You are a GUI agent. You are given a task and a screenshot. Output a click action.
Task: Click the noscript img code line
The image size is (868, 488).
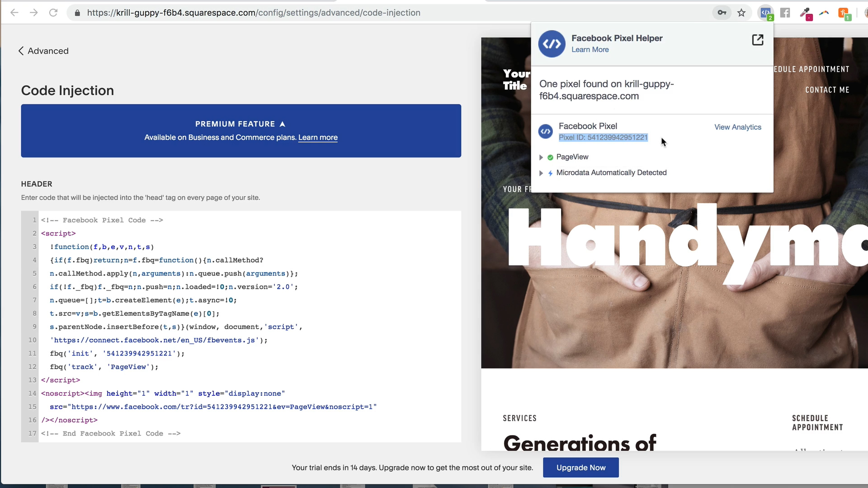coord(163,394)
